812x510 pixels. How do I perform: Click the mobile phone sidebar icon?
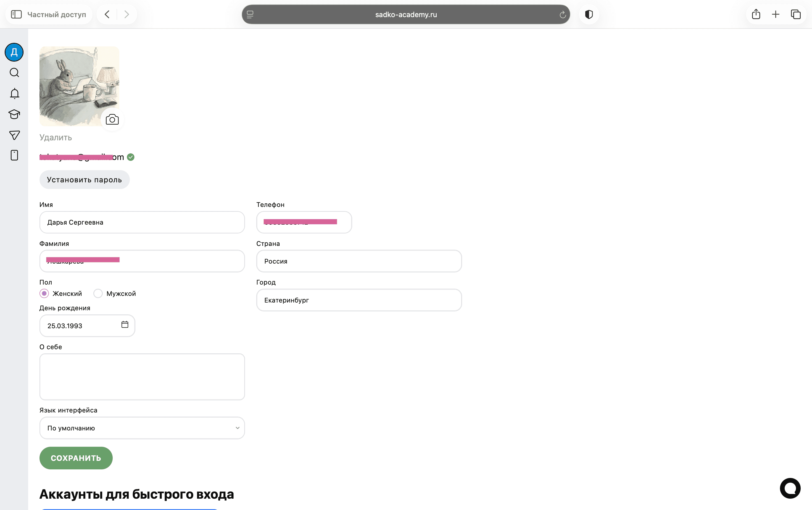(14, 155)
